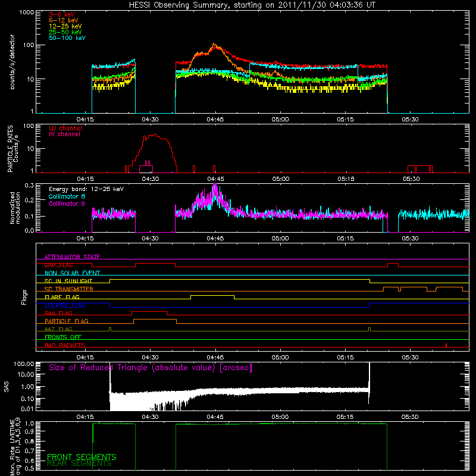
Task: Click the 05:00 time label under Flags plot
Action: [280, 358]
